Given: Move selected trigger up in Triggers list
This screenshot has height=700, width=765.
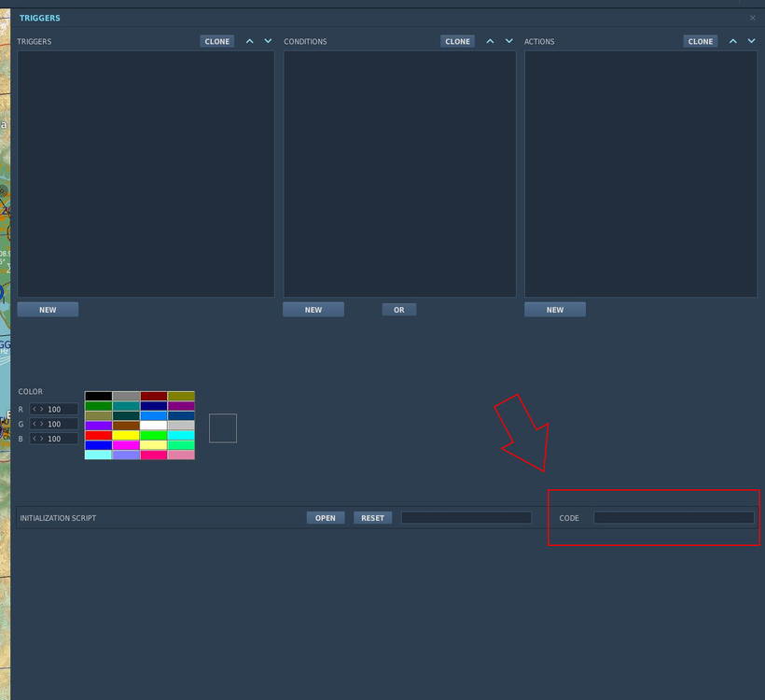Looking at the screenshot, I should [x=249, y=41].
